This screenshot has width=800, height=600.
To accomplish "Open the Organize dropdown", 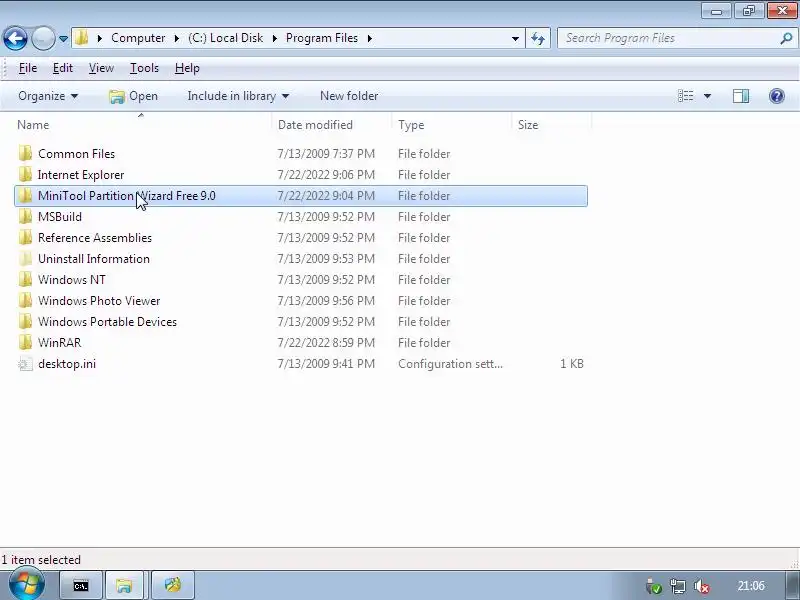I will pos(48,96).
